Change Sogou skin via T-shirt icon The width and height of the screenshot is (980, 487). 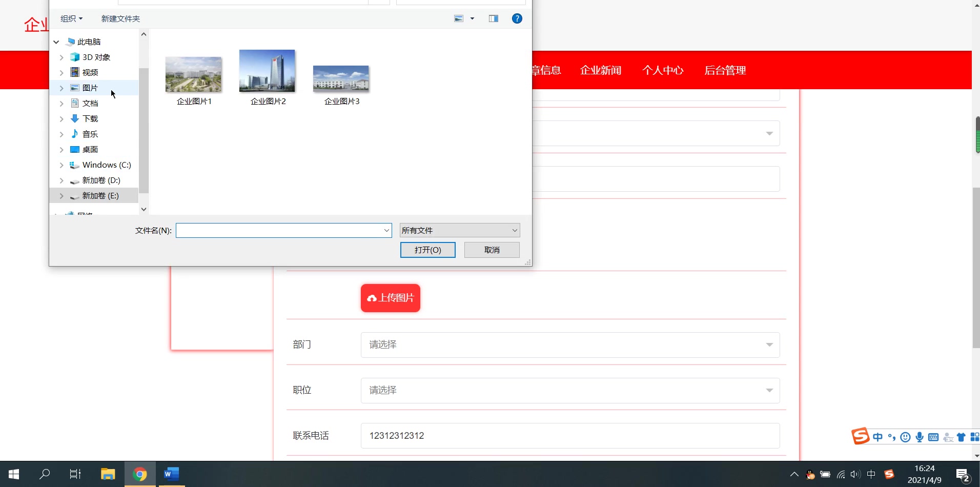point(961,437)
